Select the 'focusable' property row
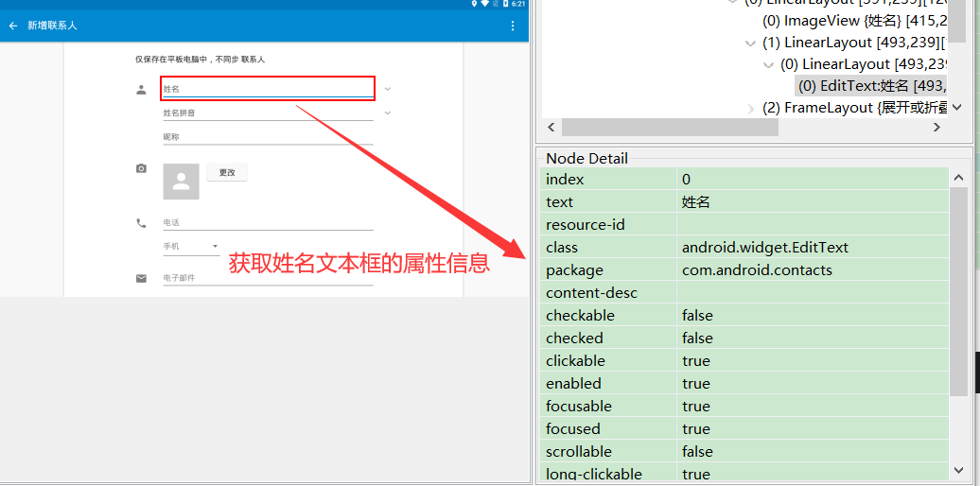 point(744,406)
